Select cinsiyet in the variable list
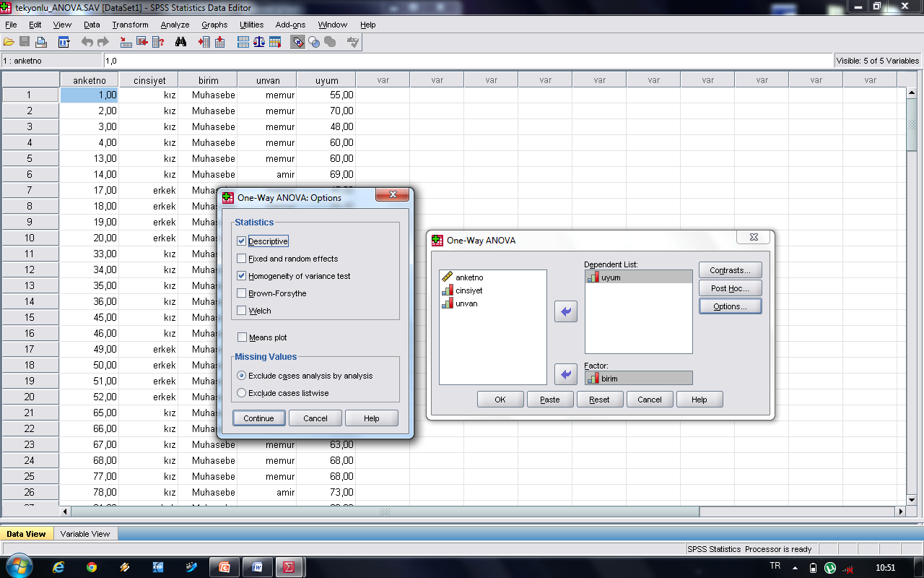924x578 pixels. (469, 290)
